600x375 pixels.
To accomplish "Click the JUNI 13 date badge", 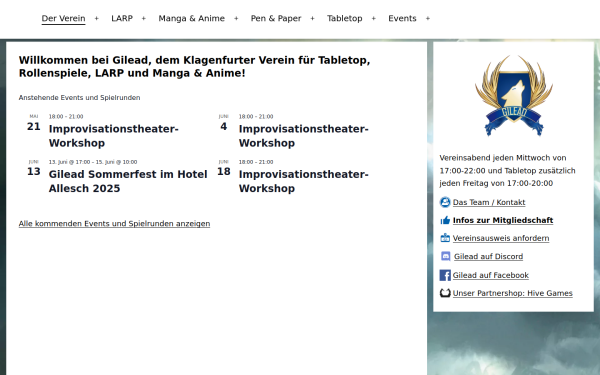I will [34, 168].
